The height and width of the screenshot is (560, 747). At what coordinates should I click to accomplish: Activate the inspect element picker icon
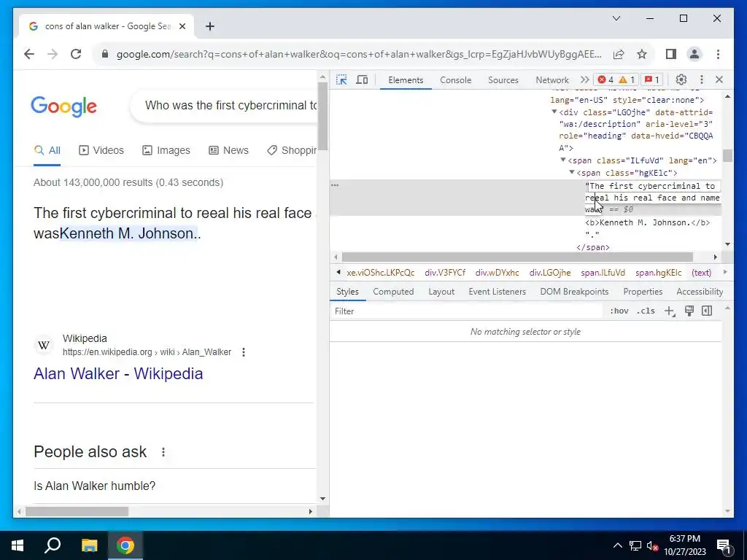[x=341, y=79]
